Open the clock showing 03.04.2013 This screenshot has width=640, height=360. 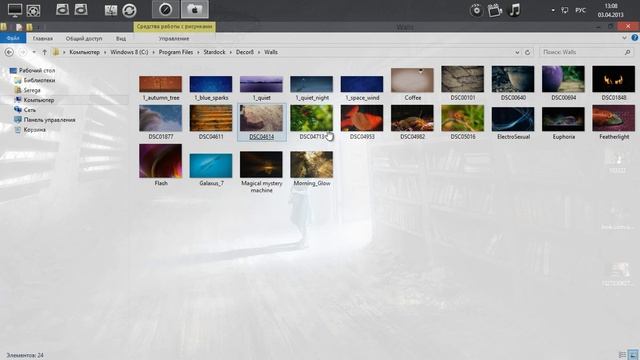click(x=611, y=10)
